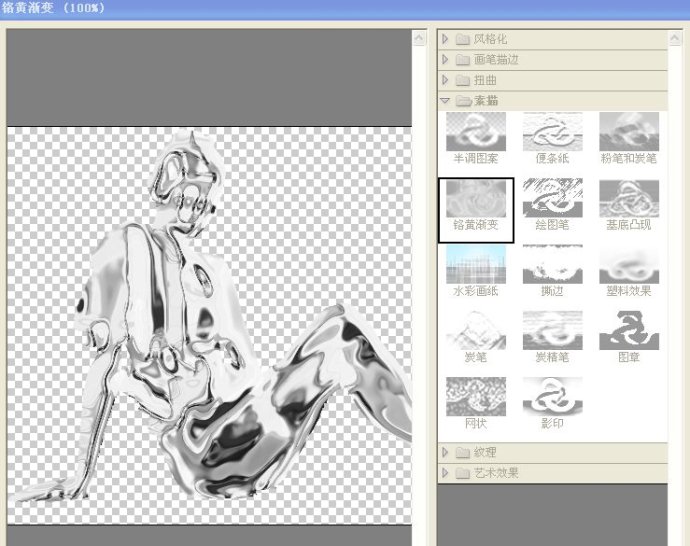Apply the 塑料效果 filter
The height and width of the screenshot is (546, 690).
point(628,265)
